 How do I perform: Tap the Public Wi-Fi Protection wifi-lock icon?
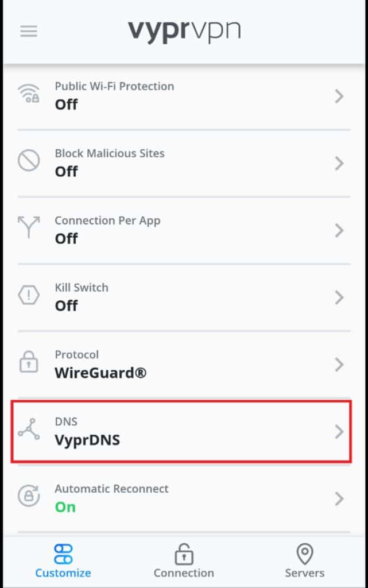(x=29, y=94)
